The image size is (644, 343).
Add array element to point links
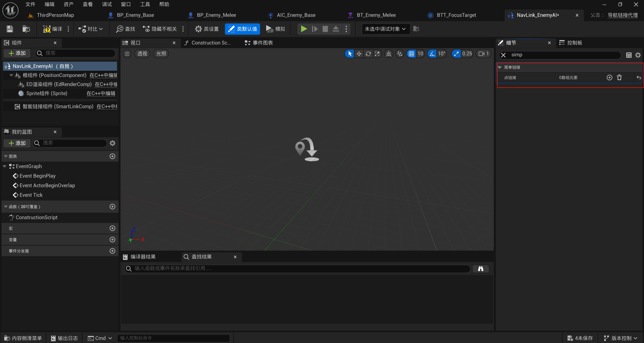point(609,78)
